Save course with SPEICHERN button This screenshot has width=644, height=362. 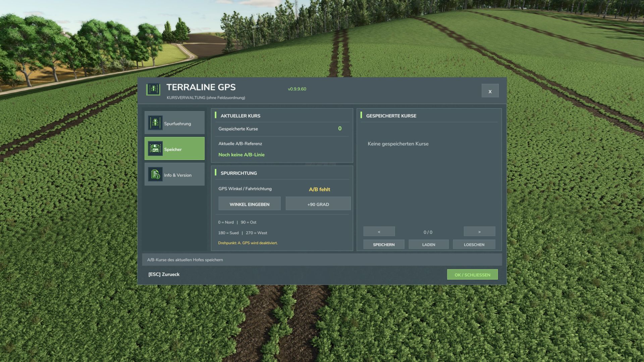384,244
